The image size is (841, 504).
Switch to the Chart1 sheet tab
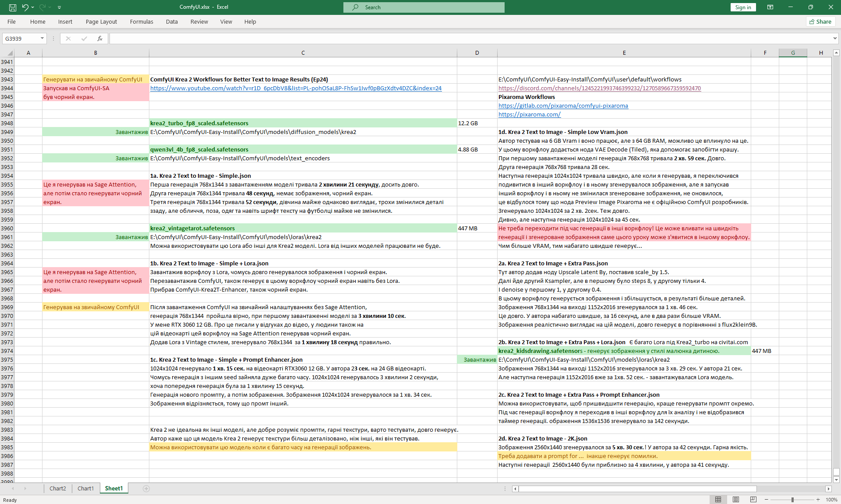[x=85, y=489]
